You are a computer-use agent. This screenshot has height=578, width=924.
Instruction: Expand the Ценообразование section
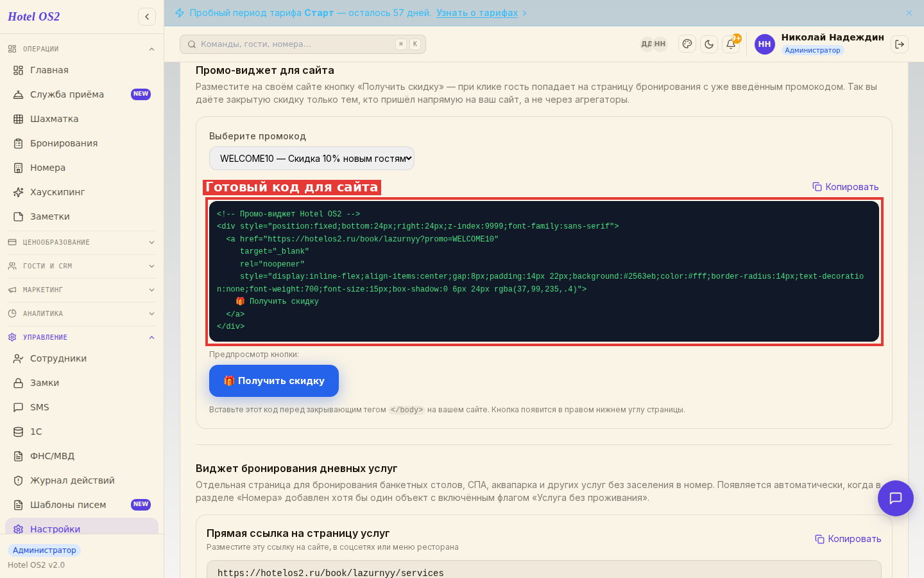[x=81, y=242]
